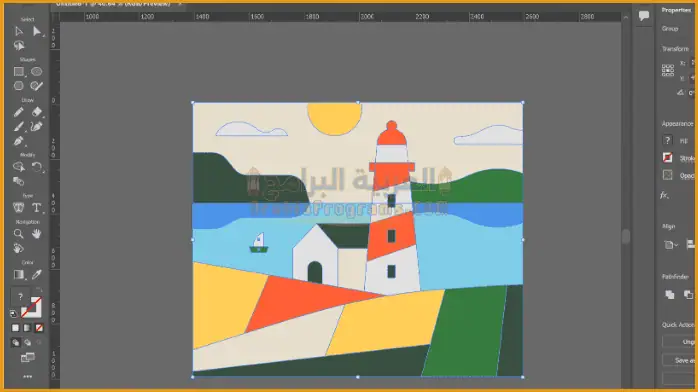
Task: Select the Eyedropper tool
Action: point(37,275)
